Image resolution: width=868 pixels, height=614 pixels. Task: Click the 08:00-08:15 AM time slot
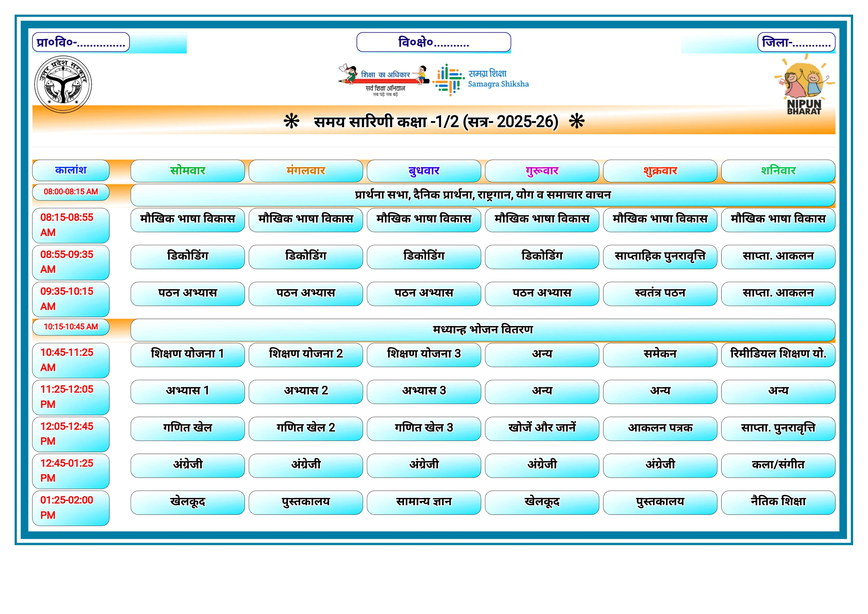coord(71,192)
